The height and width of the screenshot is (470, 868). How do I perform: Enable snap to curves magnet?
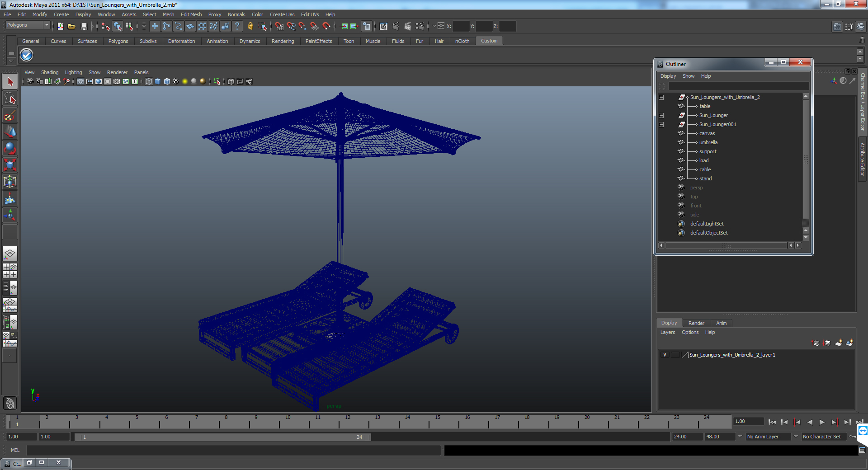[x=291, y=26]
